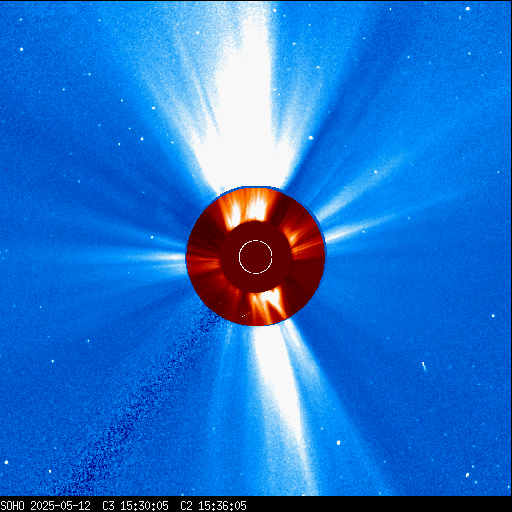Image resolution: width=512 pixels, height=512 pixels.
Task: Click the C2 15:36:05 timestamp
Action: (213, 506)
